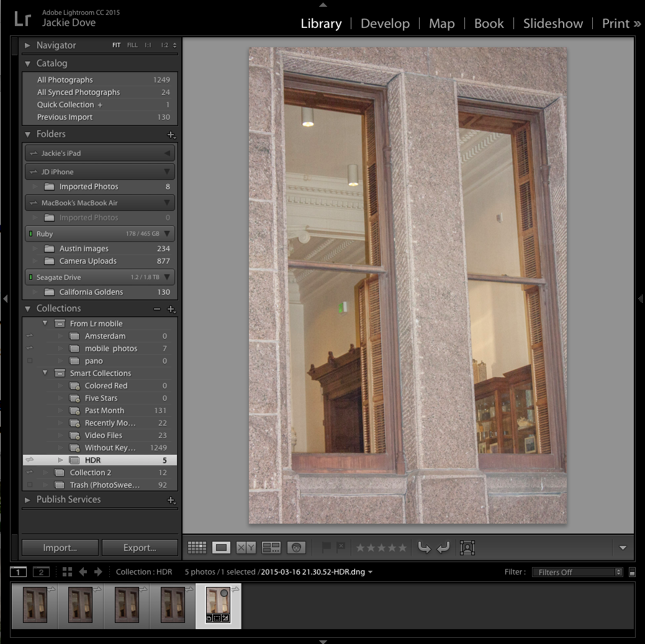This screenshot has width=645, height=644.
Task: Set rating to one star
Action: (360, 547)
